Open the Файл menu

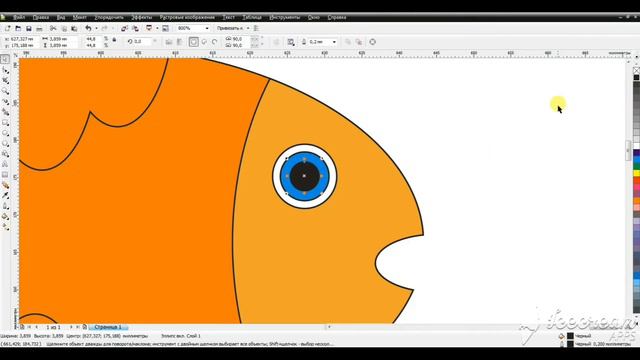click(x=19, y=17)
